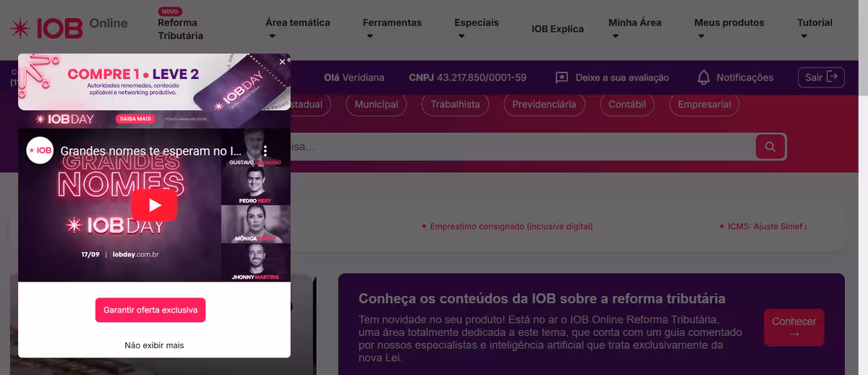
Task: Click the Olá Veridiana greeting
Action: coord(354,77)
